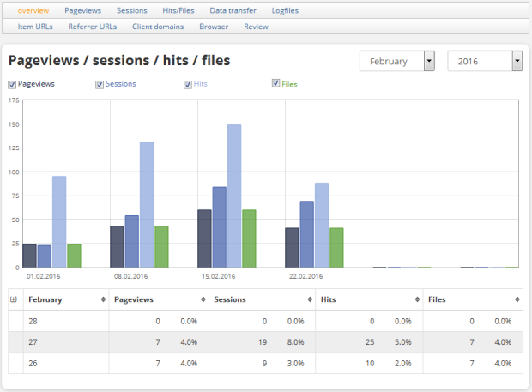Click sort arrows in Pageviews column header
This screenshot has height=392, width=532.
tap(203, 299)
